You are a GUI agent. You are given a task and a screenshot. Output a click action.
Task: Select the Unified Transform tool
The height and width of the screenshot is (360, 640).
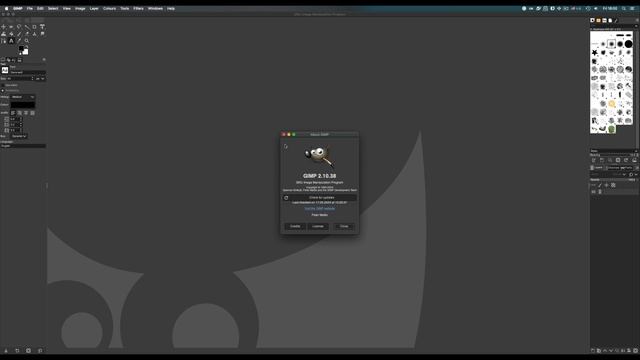point(42,27)
